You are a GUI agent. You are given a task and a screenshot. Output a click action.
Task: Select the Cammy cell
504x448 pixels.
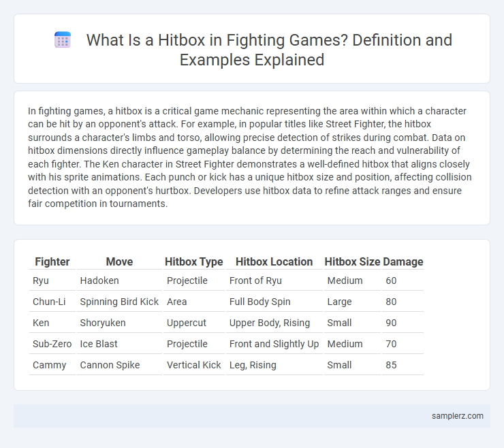coord(52,365)
